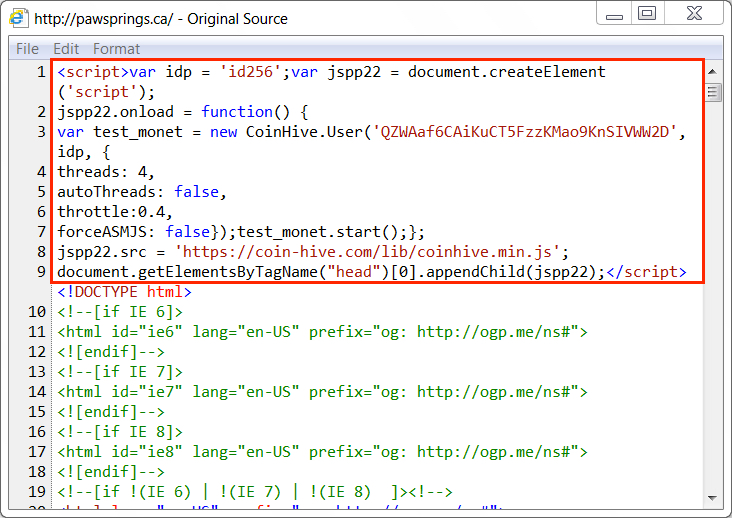The height and width of the screenshot is (518, 732).
Task: Click line number 18 in the gutter
Action: point(37,472)
